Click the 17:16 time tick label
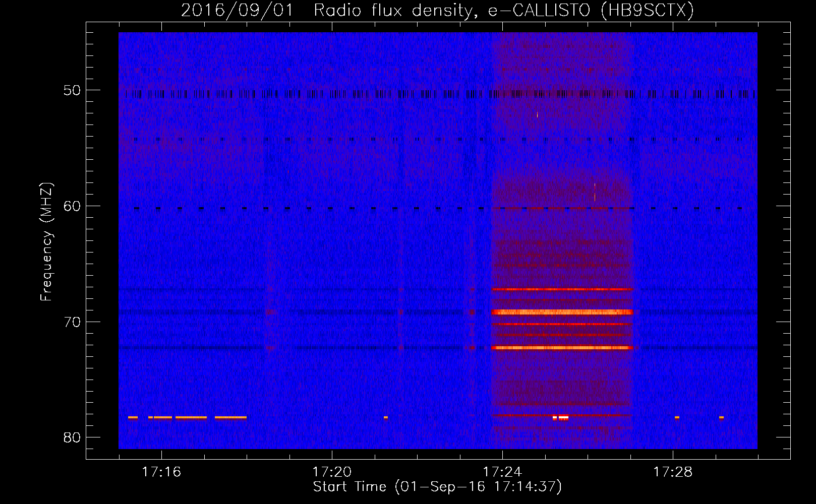Viewport: 816px width, 504px height. point(161,472)
